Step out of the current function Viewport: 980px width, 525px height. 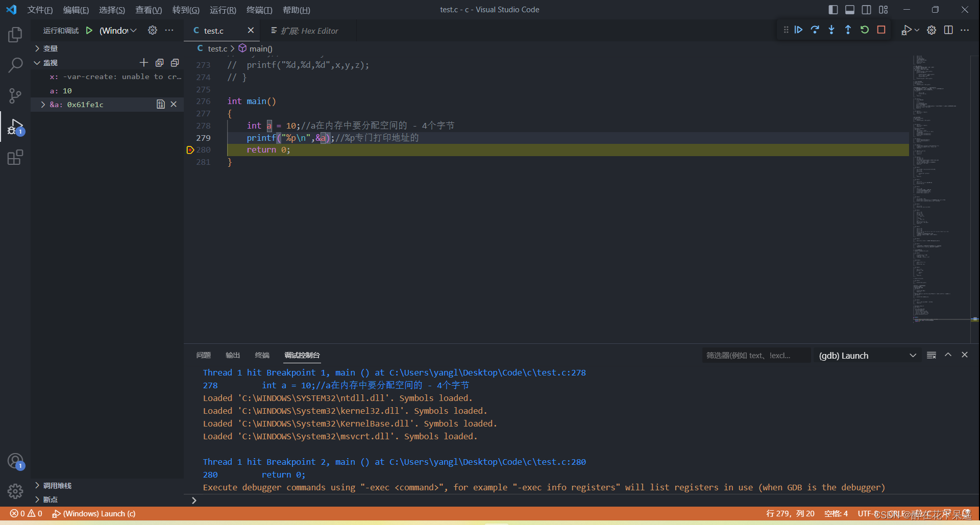click(848, 30)
